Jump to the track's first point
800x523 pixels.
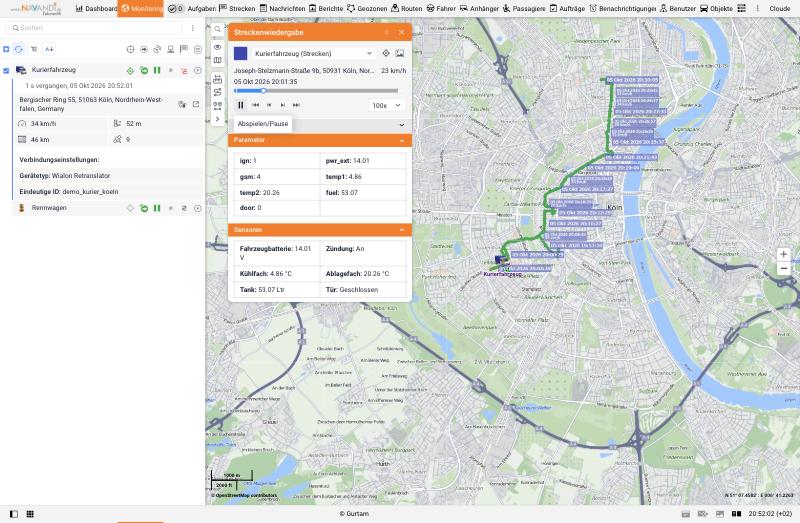click(256, 105)
